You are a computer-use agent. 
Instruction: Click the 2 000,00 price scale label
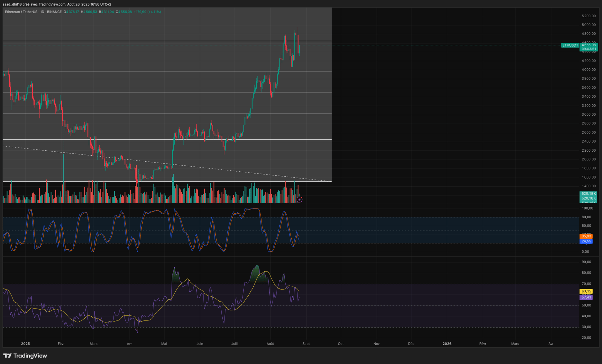tap(589, 159)
